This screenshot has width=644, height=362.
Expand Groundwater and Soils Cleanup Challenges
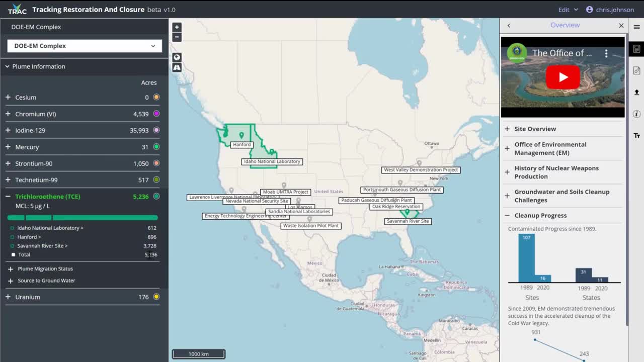pyautogui.click(x=562, y=196)
